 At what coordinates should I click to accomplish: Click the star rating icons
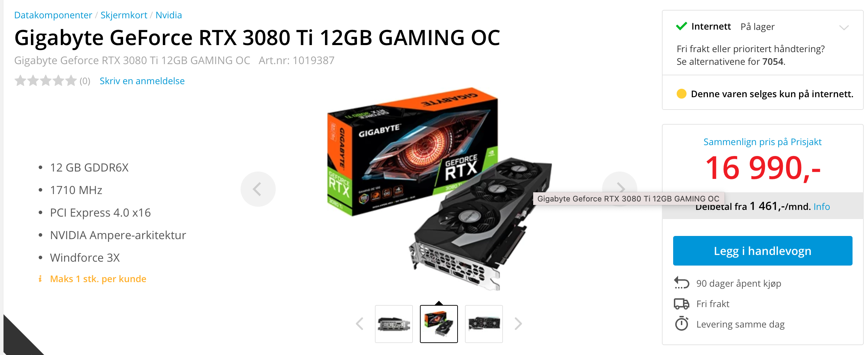45,81
